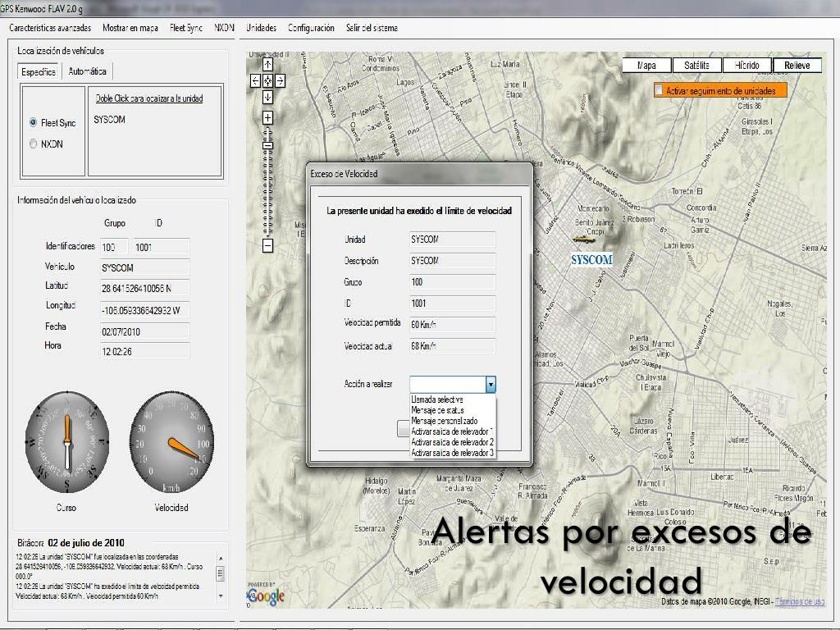
Task: Zoom in with the plus button
Action: 267,118
